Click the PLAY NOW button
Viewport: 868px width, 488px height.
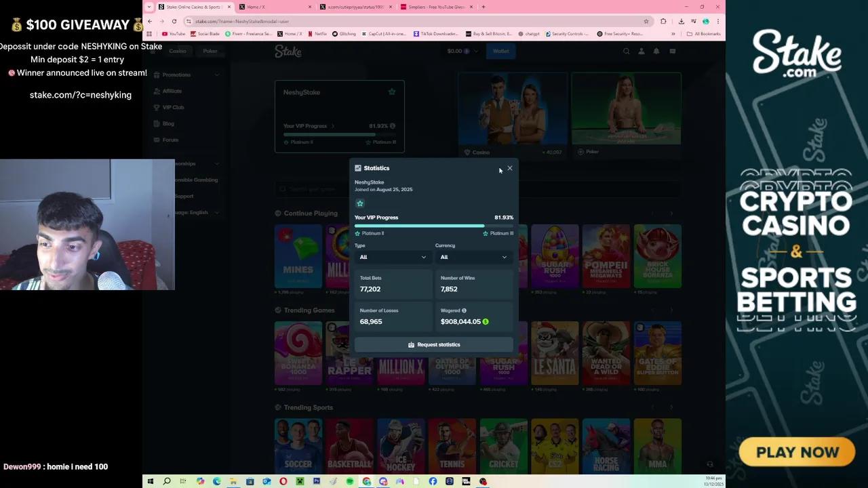click(x=796, y=451)
